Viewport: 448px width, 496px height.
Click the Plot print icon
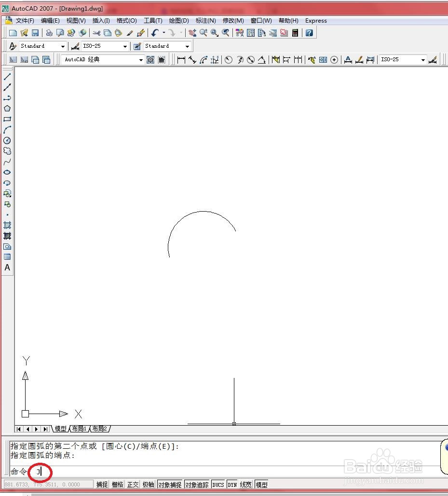pos(49,33)
